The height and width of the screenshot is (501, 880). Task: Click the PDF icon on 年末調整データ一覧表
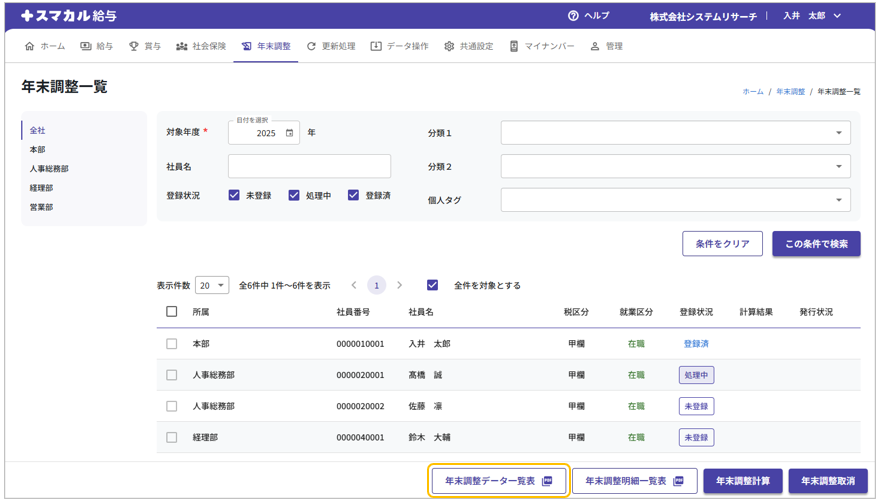547,481
